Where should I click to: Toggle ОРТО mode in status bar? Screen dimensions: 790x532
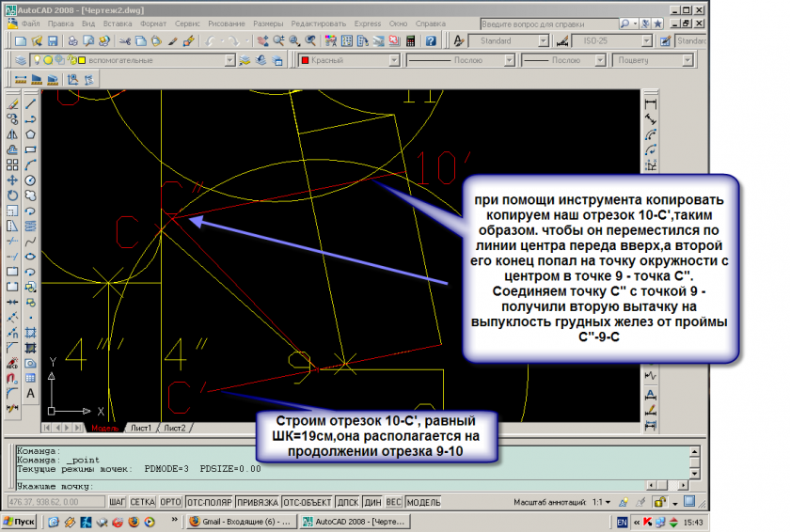(x=170, y=503)
